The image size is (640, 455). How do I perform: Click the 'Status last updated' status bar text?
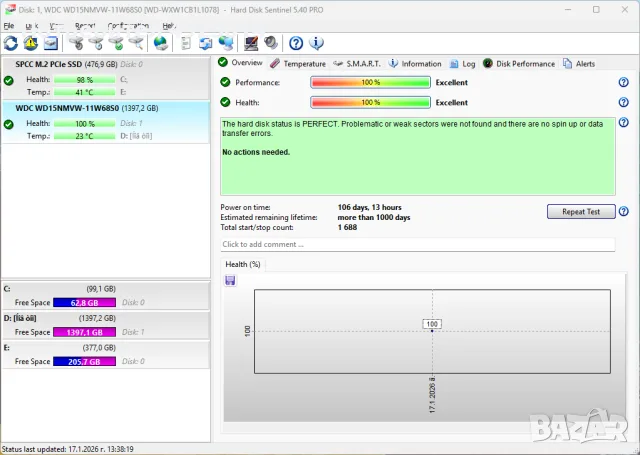coord(67,449)
